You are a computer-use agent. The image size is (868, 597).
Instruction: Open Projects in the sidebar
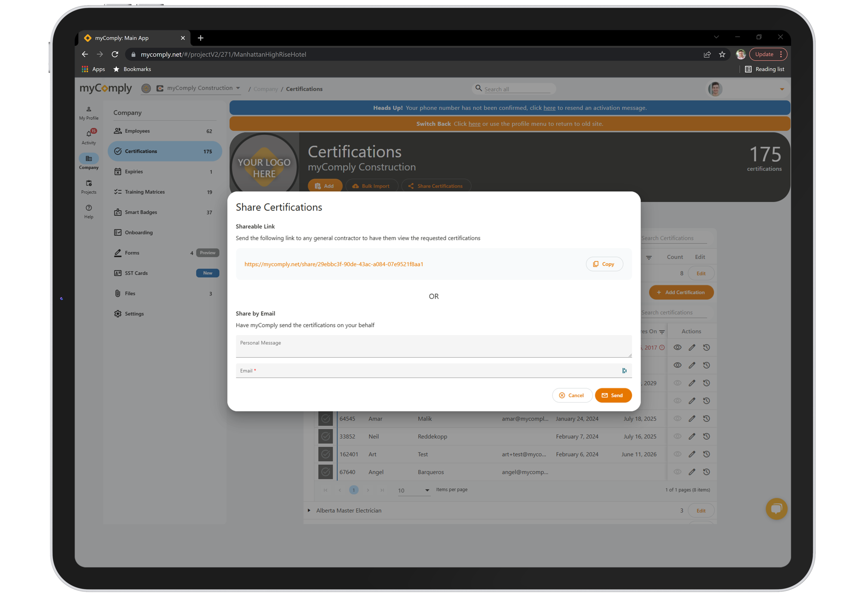click(x=88, y=187)
